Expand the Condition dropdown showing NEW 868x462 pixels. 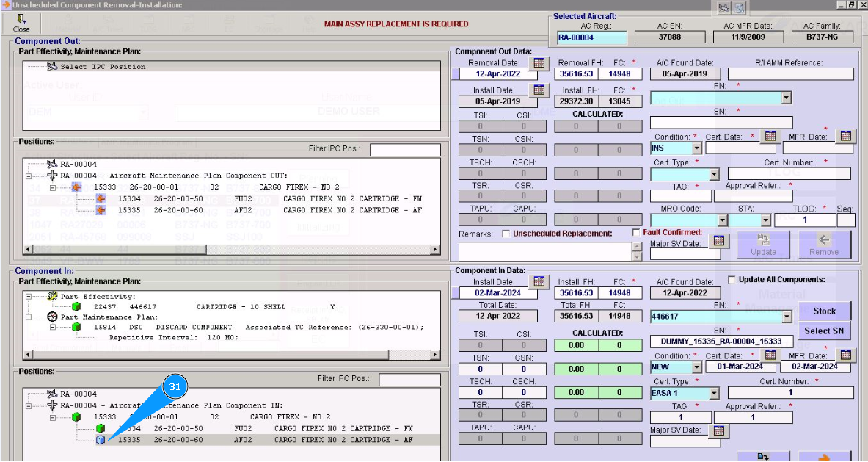point(696,367)
